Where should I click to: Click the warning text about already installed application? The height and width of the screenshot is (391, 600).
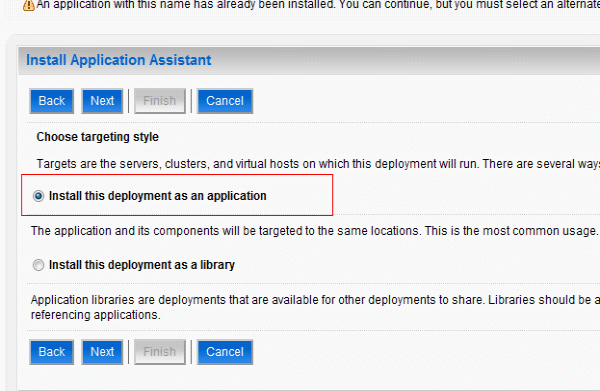pyautogui.click(x=318, y=5)
